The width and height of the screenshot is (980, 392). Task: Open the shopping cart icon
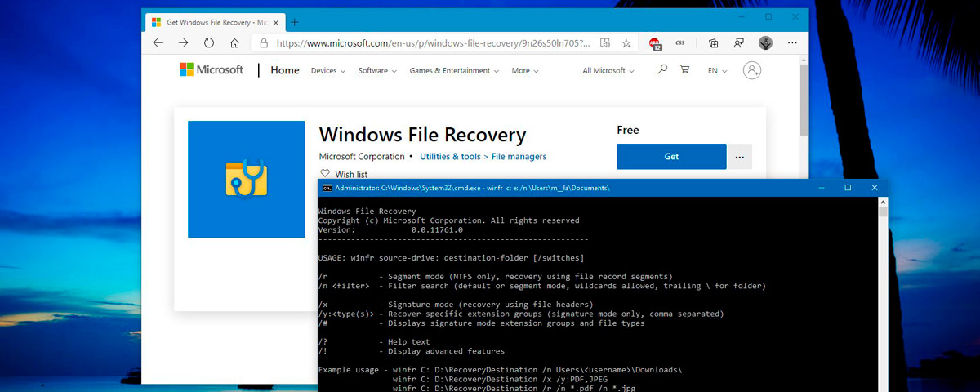pyautogui.click(x=684, y=70)
